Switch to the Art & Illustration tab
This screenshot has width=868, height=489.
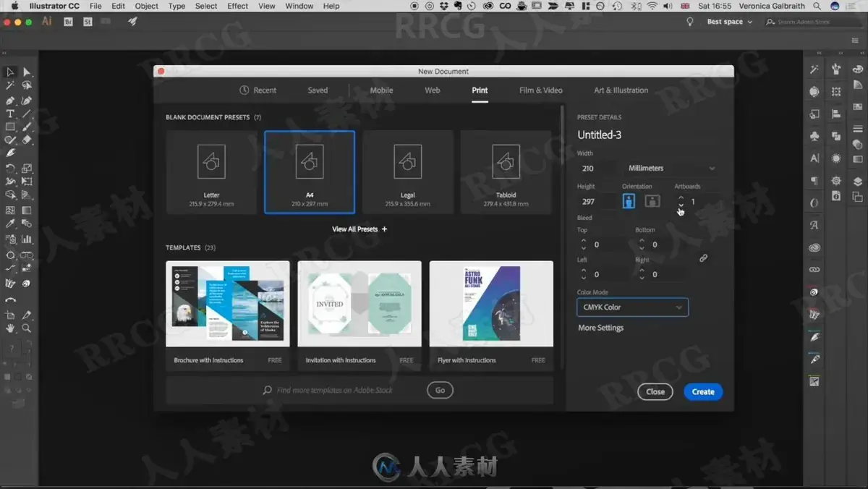point(621,90)
